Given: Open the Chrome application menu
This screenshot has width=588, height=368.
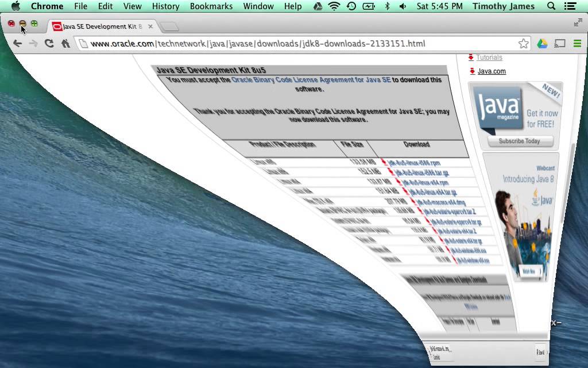Looking at the screenshot, I should click(x=47, y=6).
